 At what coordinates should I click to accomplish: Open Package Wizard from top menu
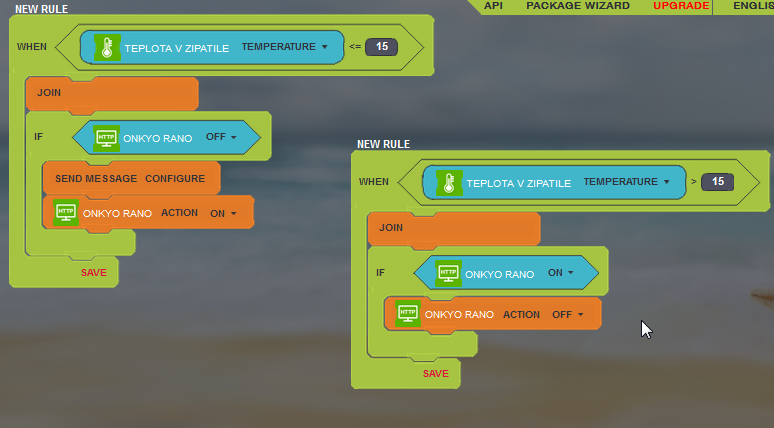click(578, 6)
